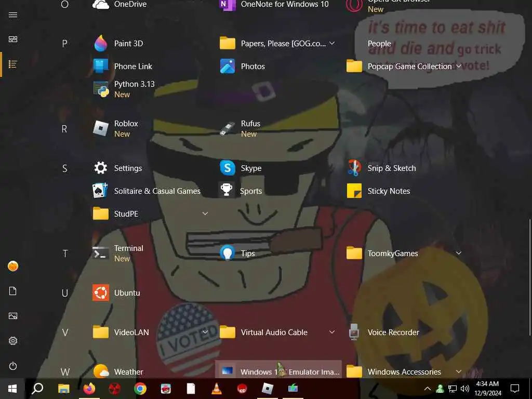Open Solitaire & Casual Games icon
Viewport: 532px width, 399px height.
(101, 191)
